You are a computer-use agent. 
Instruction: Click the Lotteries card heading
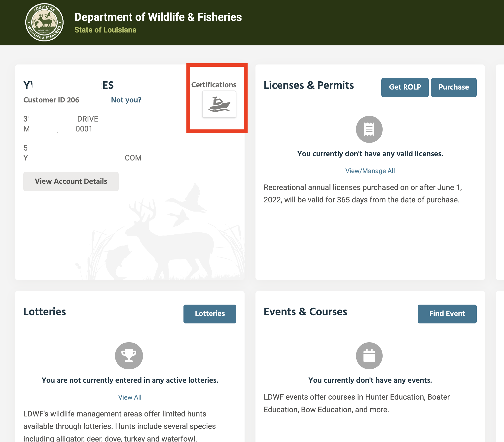point(45,312)
